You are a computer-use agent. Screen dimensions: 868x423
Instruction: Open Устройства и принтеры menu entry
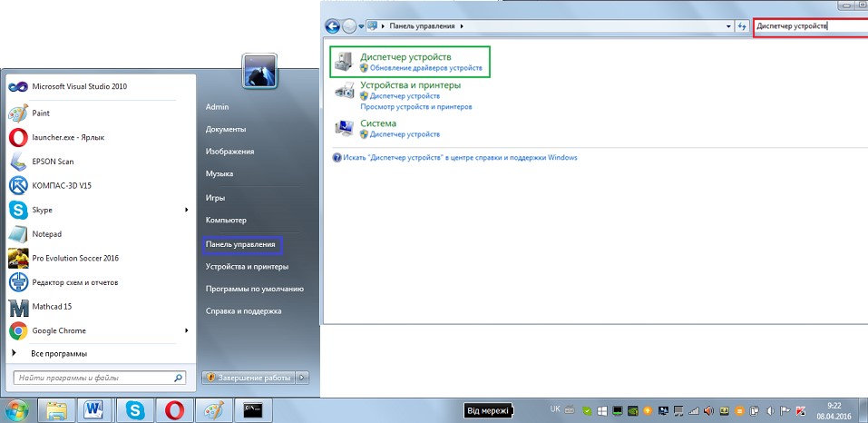[x=247, y=267]
